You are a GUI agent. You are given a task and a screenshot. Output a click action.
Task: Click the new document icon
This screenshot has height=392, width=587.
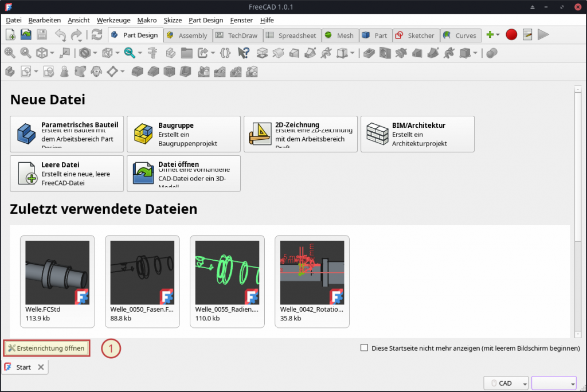coord(10,35)
